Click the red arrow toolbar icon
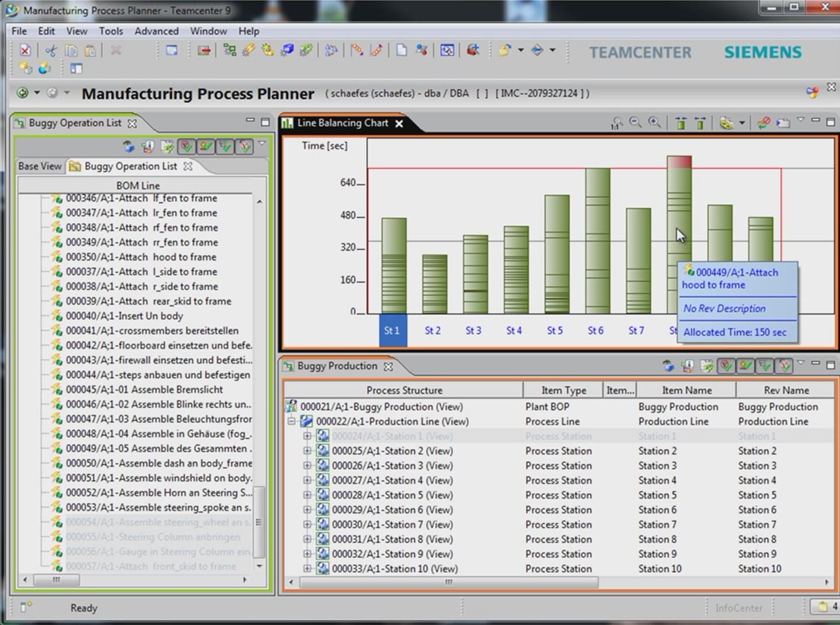 (204, 51)
